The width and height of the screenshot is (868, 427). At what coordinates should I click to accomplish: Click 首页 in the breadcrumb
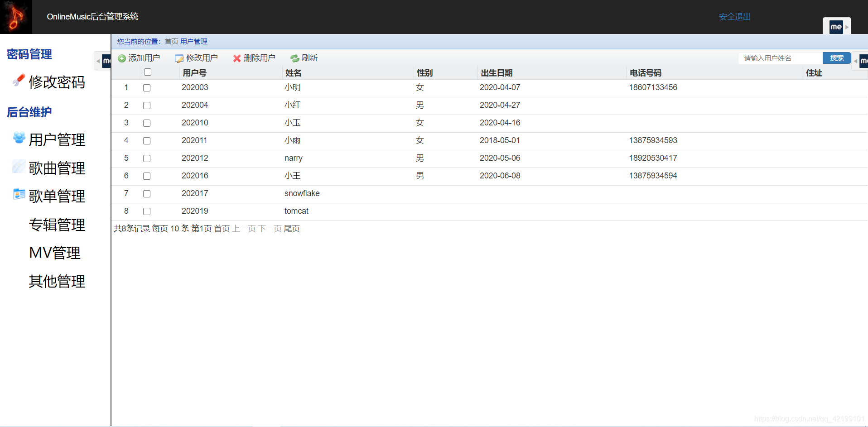171,41
